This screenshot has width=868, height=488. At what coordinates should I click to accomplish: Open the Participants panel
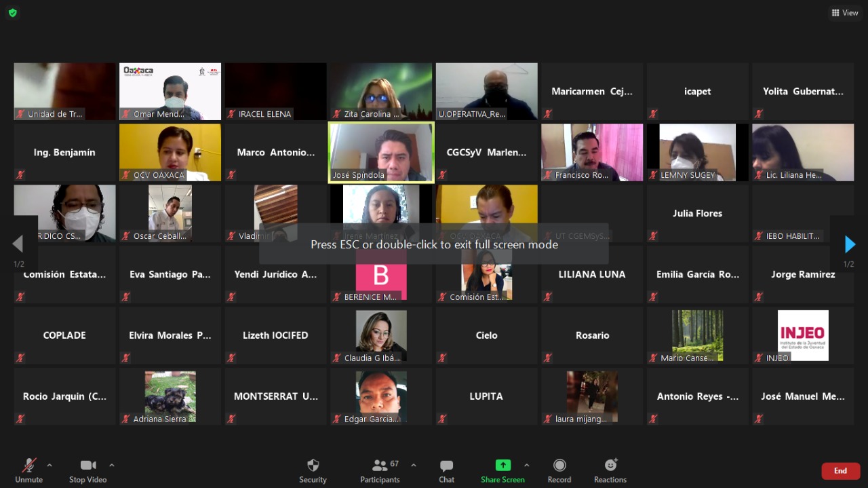coord(380,470)
